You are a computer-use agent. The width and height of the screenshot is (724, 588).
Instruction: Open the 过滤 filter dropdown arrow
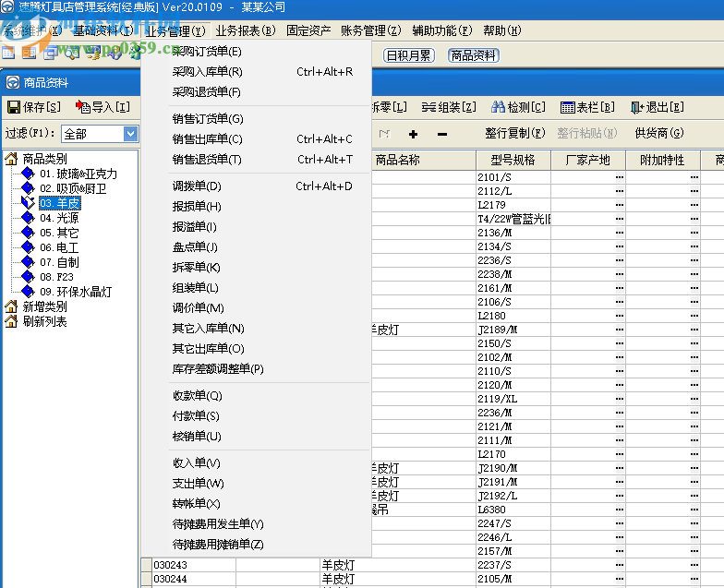click(131, 134)
